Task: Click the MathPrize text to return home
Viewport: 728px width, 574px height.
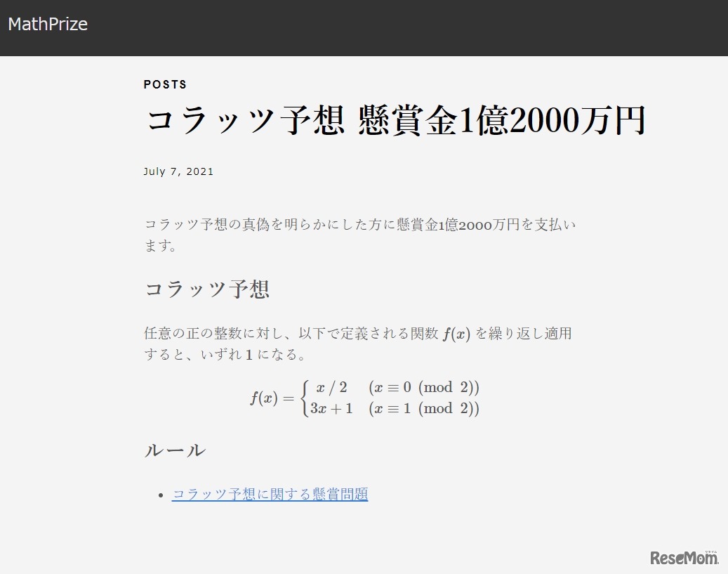Action: pos(47,24)
